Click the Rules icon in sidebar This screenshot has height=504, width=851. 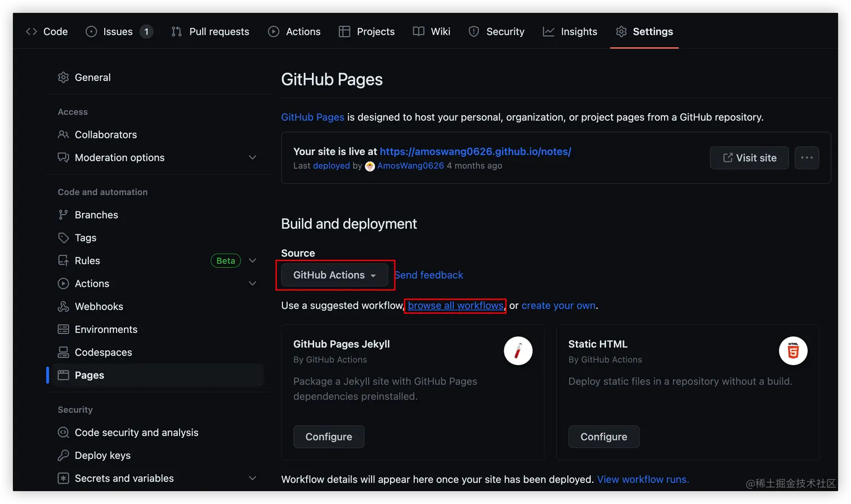coord(64,260)
